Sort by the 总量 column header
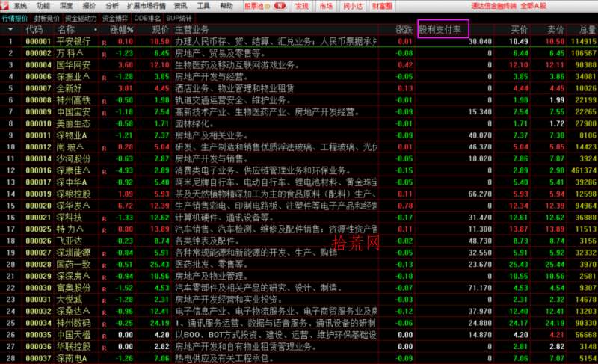598x364 pixels. [588, 30]
